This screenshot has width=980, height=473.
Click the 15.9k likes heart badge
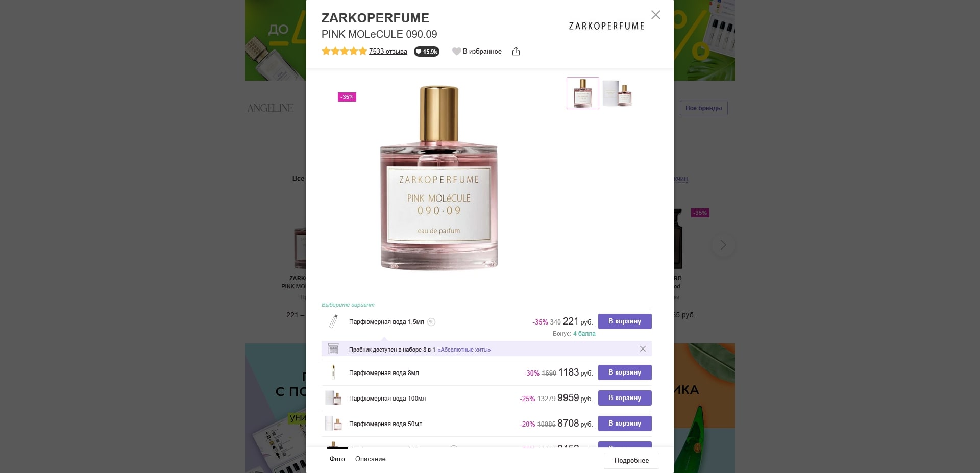(x=427, y=51)
